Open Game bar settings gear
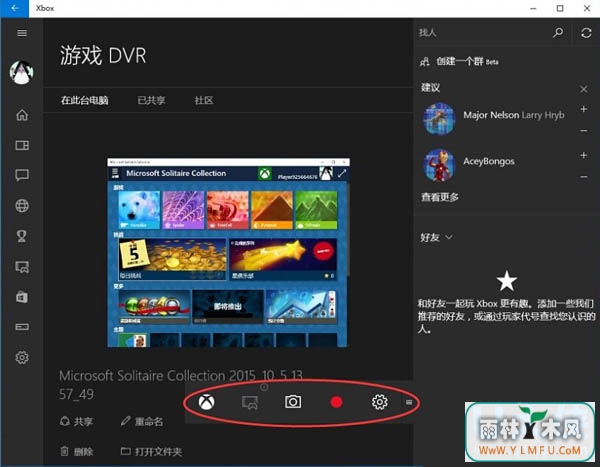Viewport: 600px width, 467px height. [380, 402]
